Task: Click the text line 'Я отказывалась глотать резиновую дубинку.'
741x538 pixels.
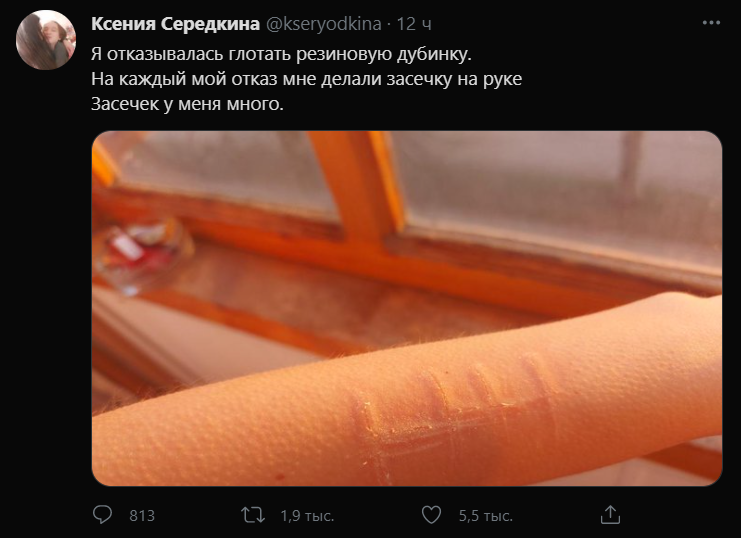Action: [281, 54]
